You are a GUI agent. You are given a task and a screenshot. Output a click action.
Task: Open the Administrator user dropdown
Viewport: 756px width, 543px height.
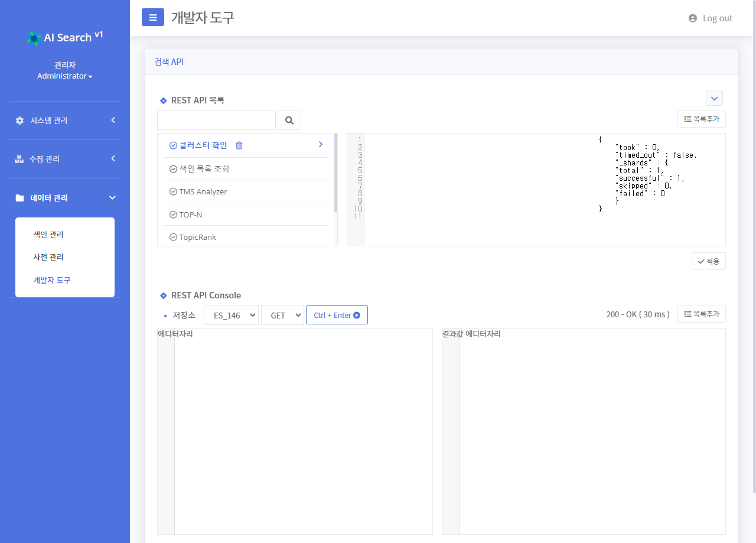click(64, 76)
